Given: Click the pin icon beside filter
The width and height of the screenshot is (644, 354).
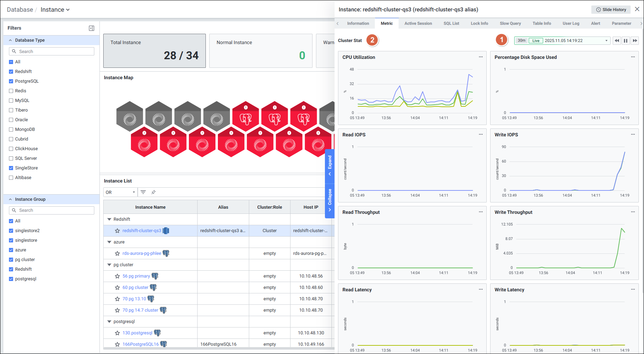Looking at the screenshot, I should [154, 192].
